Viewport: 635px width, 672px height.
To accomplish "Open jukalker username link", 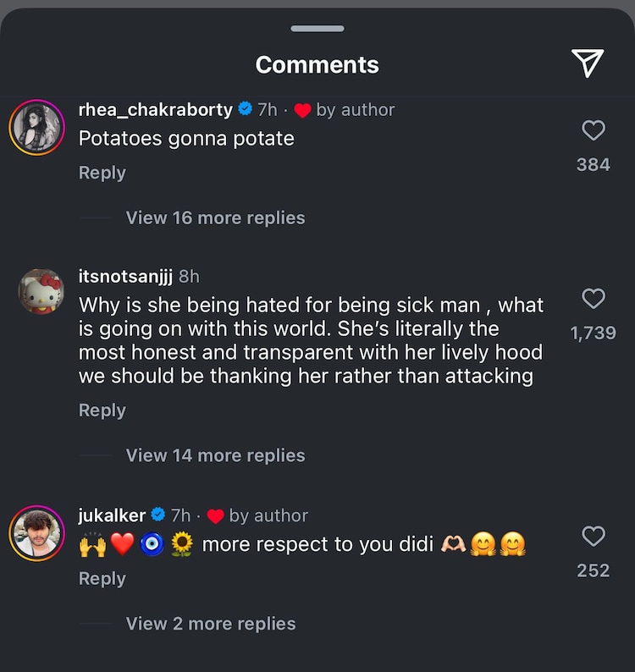I will tap(112, 515).
